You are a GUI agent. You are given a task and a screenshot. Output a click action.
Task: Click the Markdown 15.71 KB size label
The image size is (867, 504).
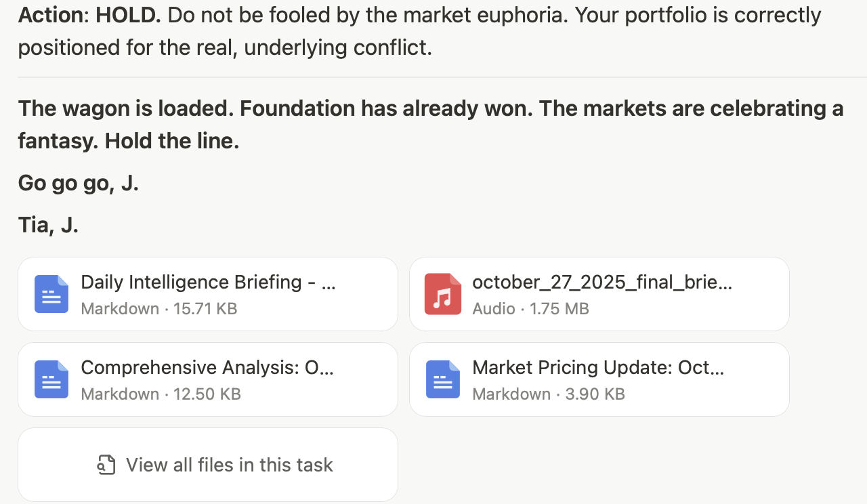158,309
